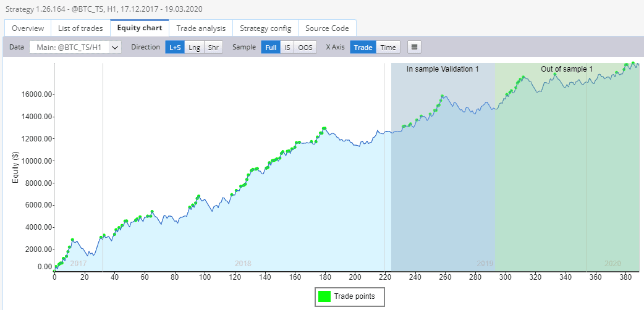
Task: Expand the Data dropdown Main: @BTC_TS/H1
Action: coord(75,47)
